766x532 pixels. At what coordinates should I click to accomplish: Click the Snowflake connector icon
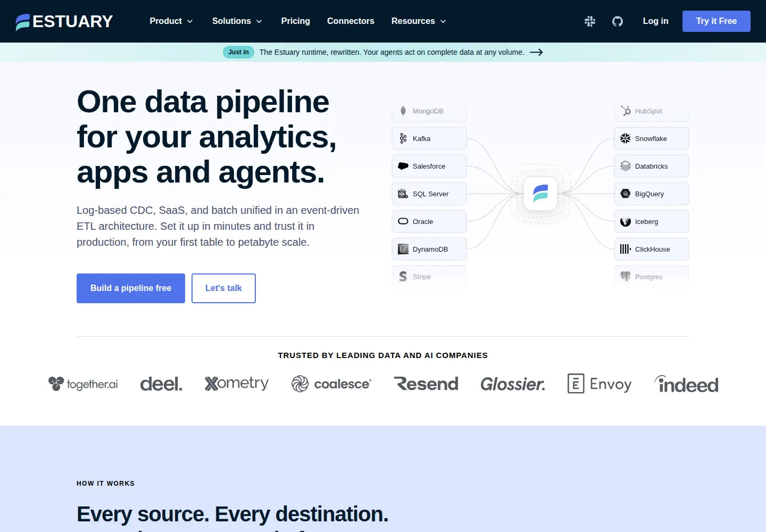[626, 138]
